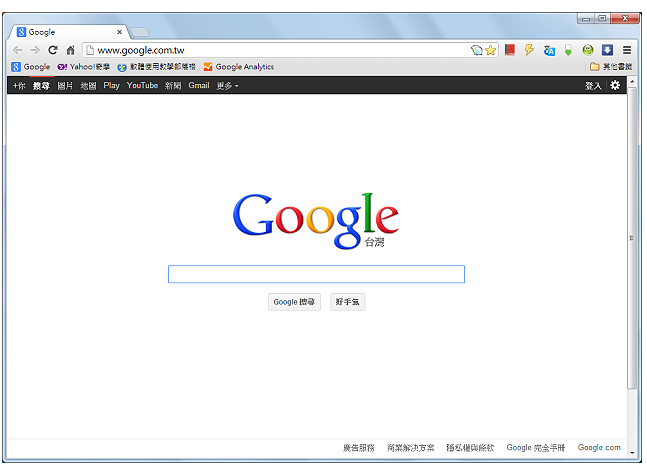Click the Google 搜尋 button
This screenshot has width=647, height=465.
tap(294, 302)
